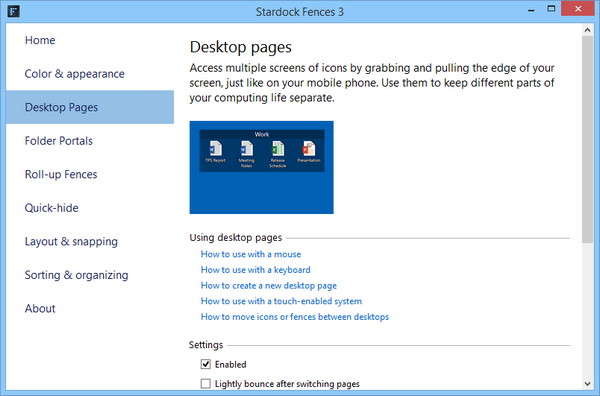
Task: Click TPS Report icon in preview
Action: coord(215,152)
